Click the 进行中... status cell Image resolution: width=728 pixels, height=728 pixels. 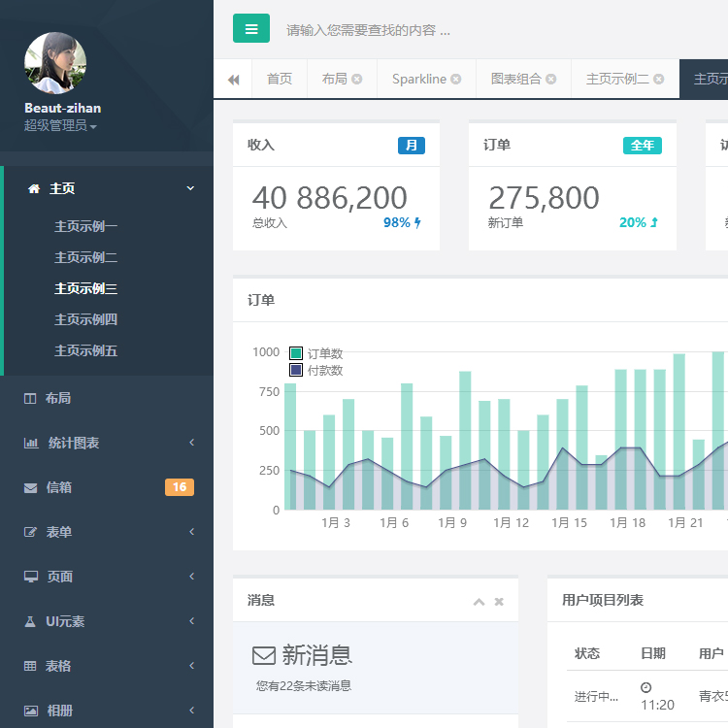(596, 696)
